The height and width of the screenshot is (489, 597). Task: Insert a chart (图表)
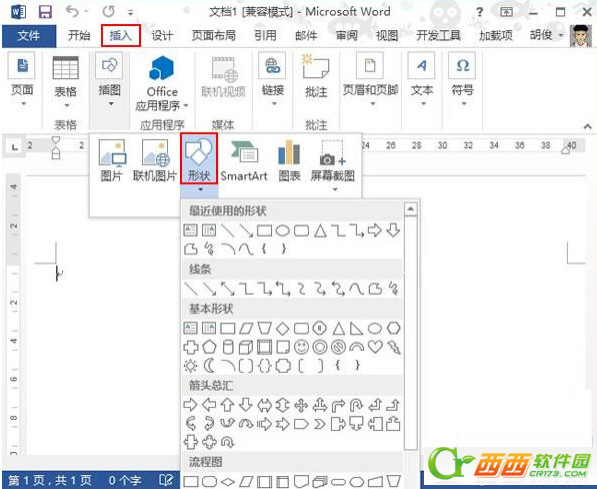pos(289,160)
